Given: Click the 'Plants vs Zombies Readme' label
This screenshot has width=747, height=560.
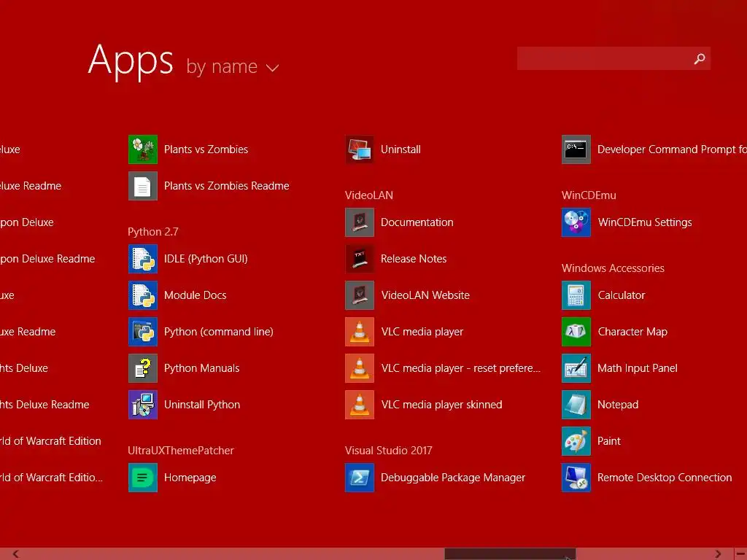Looking at the screenshot, I should point(227,186).
